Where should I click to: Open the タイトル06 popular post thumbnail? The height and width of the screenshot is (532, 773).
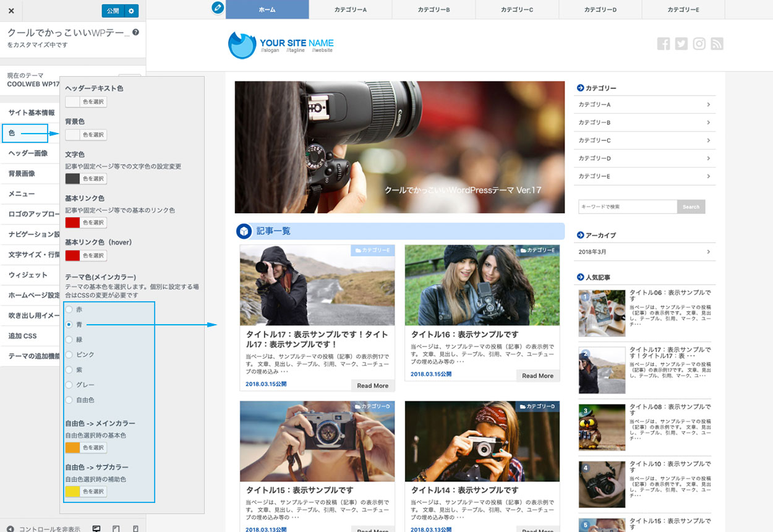click(x=602, y=313)
